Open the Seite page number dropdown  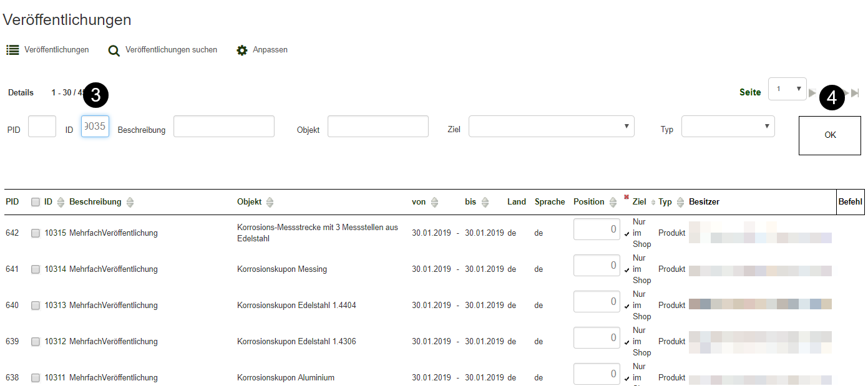[x=787, y=89]
